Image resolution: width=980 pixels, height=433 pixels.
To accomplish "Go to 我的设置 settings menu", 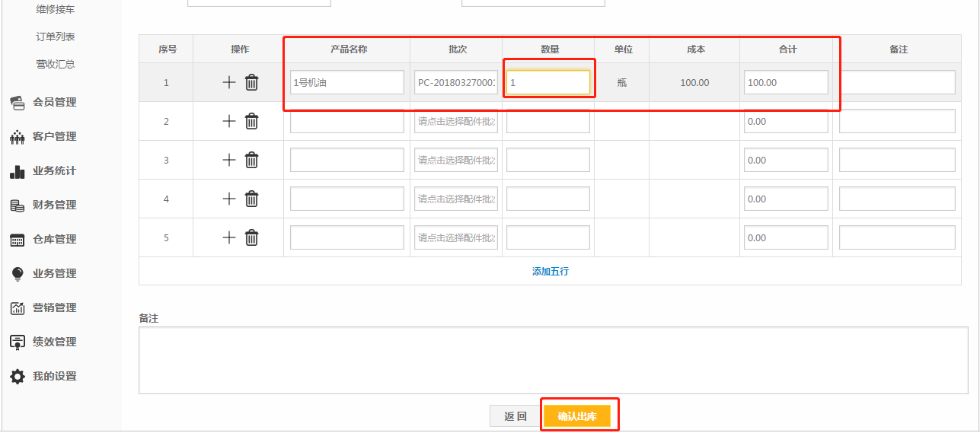I will [x=54, y=376].
